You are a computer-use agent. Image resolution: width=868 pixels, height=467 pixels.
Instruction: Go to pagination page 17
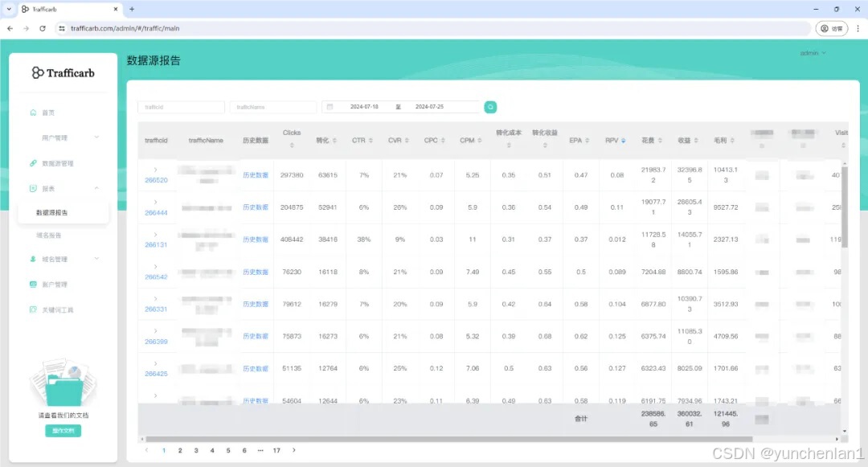coord(276,450)
